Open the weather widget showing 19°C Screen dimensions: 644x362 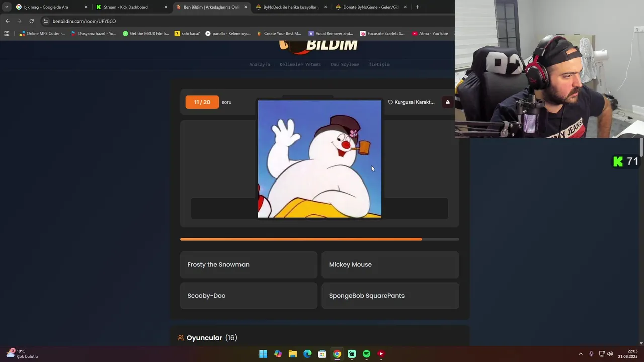pos(22,354)
